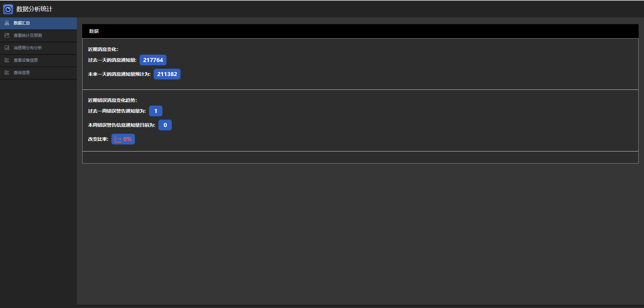Click the 211382 forecast badge

[167, 74]
